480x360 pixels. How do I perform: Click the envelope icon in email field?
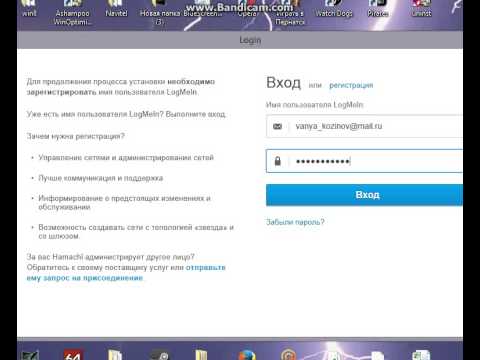tap(277, 126)
